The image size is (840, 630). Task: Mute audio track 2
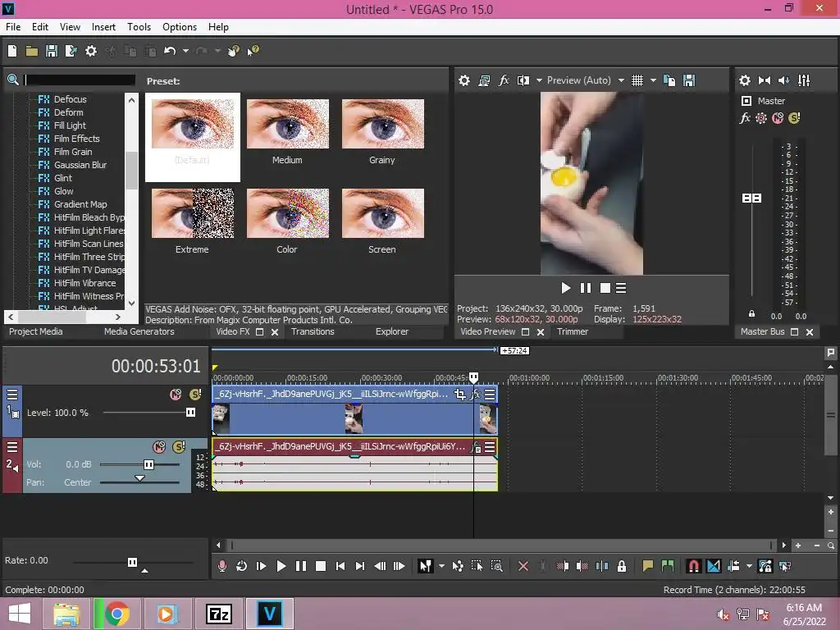click(159, 447)
